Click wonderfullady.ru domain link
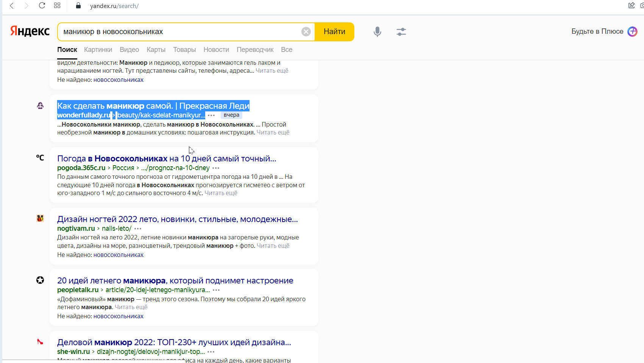Image resolution: width=644 pixels, height=363 pixels. (x=84, y=115)
